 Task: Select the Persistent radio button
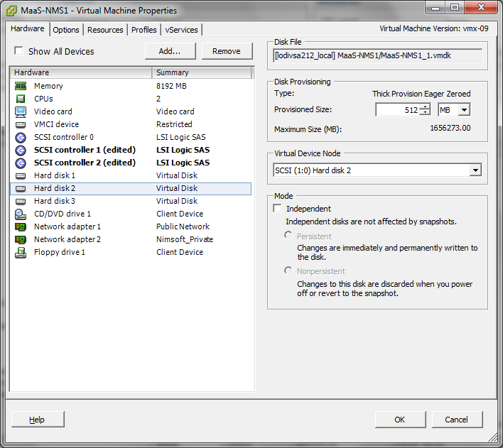pyautogui.click(x=288, y=235)
